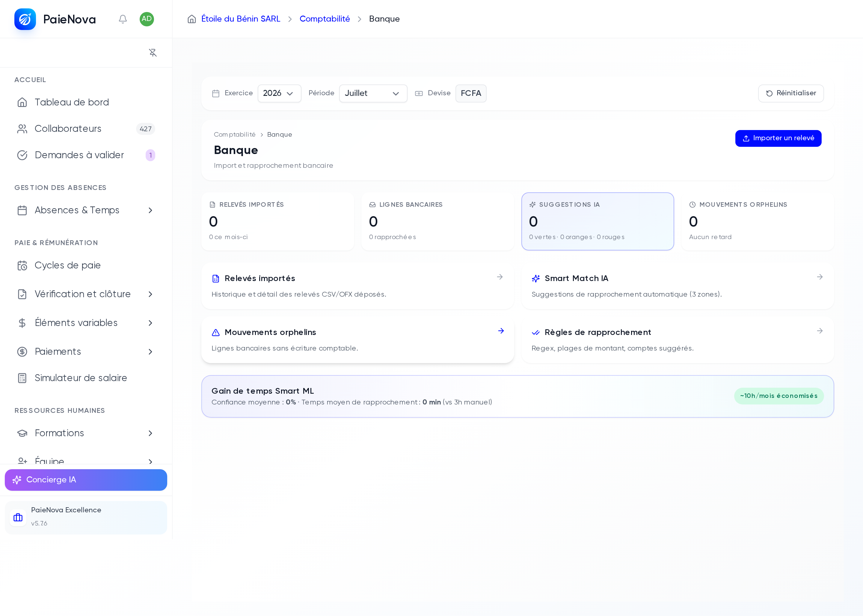Open the Période Juillet dropdown
The width and height of the screenshot is (863, 616).
tap(373, 93)
